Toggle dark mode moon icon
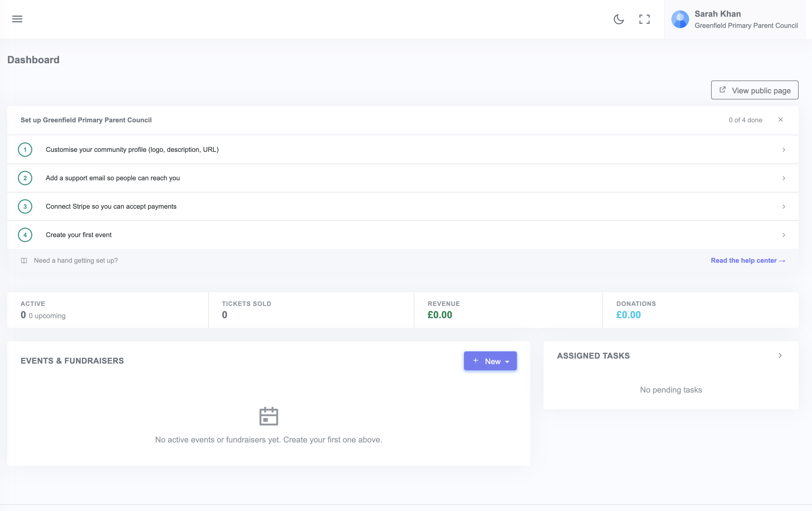The height and width of the screenshot is (511, 812). (618, 19)
